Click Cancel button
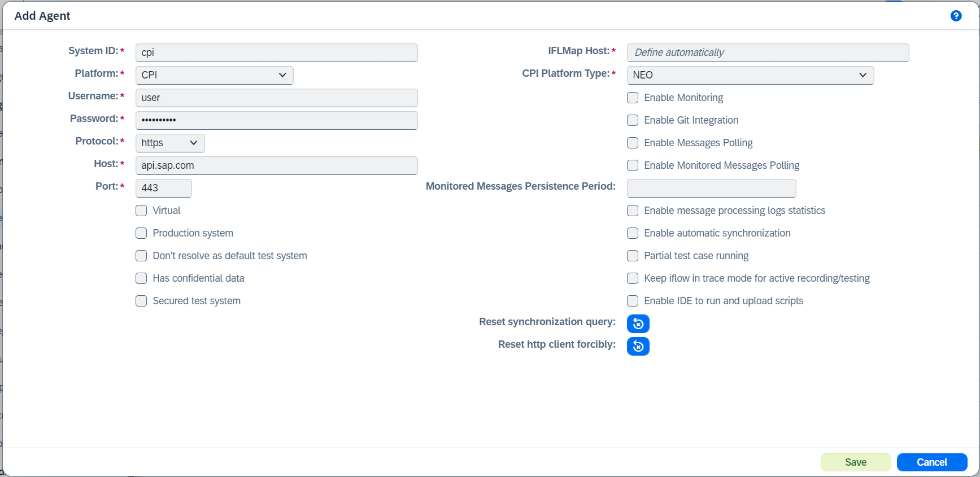 932,462
